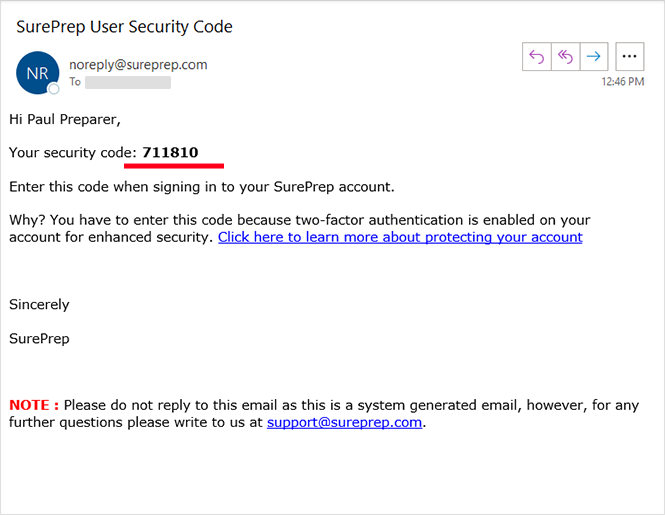
Task: Click the security code 711810
Action: point(170,152)
